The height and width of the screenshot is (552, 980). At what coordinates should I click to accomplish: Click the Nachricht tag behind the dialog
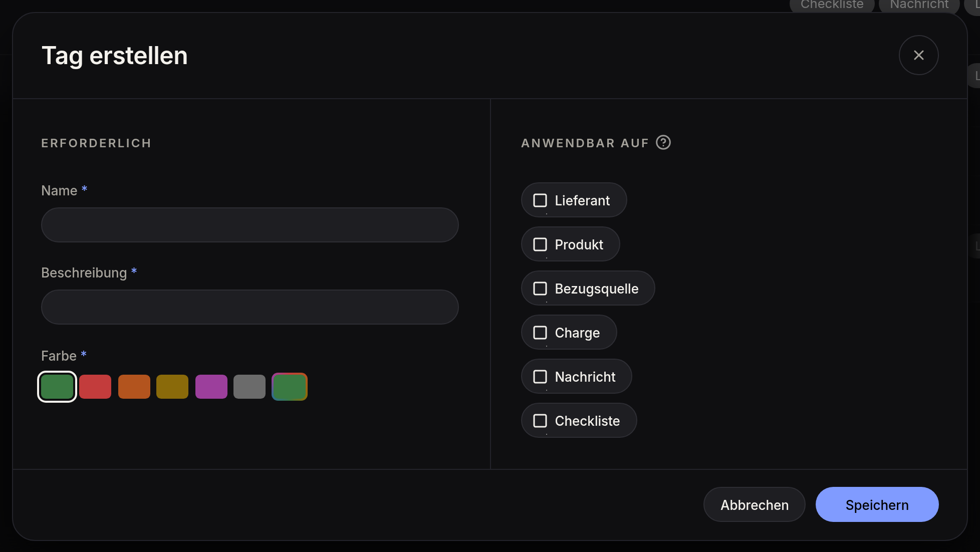pos(919,5)
